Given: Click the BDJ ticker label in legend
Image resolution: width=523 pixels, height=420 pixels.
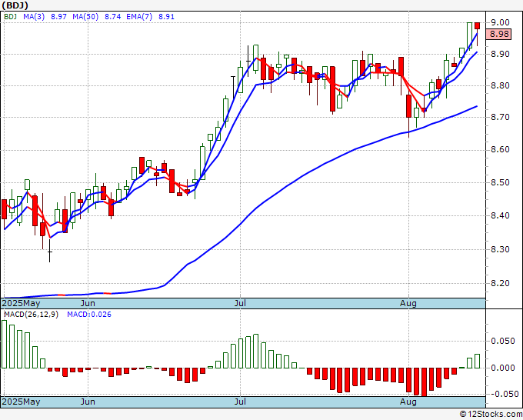Looking at the screenshot, I should click(x=10, y=16).
